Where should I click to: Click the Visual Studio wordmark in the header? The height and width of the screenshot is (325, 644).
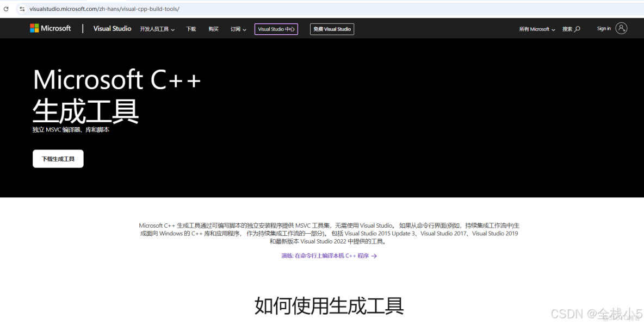pos(112,28)
